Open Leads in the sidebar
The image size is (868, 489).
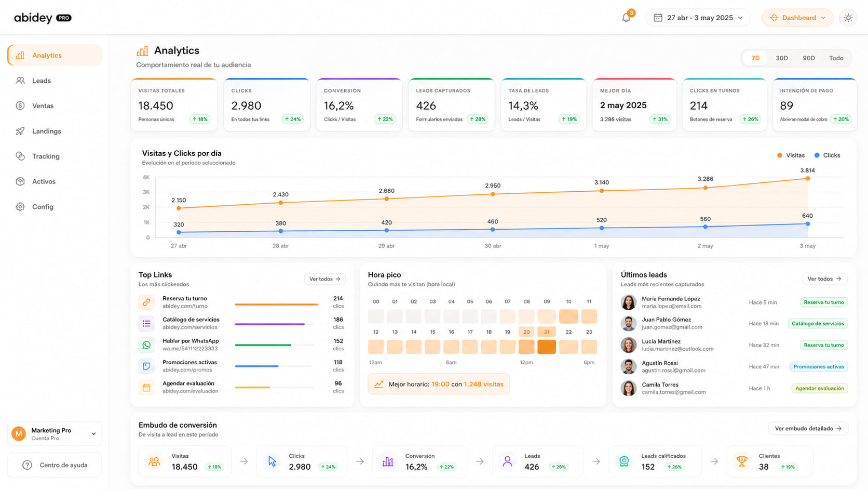pyautogui.click(x=55, y=81)
